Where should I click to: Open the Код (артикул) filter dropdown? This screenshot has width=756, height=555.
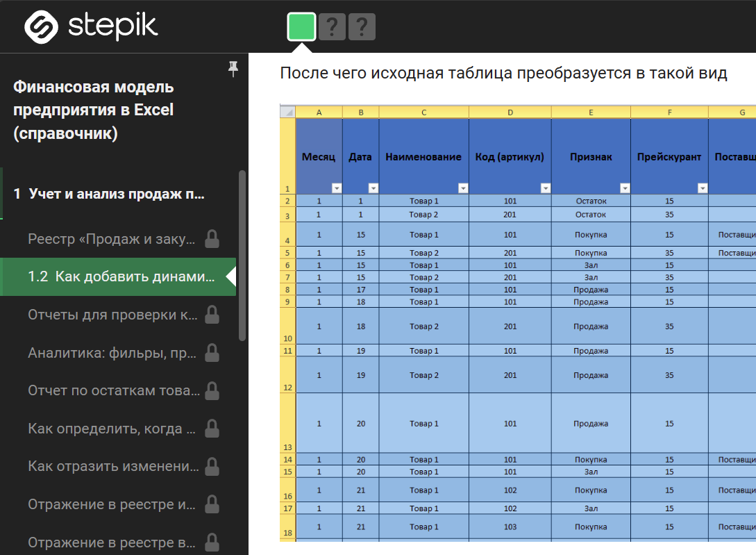545,188
